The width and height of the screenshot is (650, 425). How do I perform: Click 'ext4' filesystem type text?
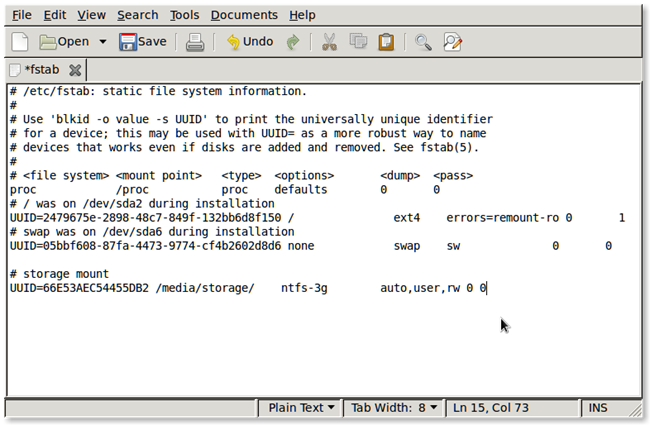pos(407,218)
